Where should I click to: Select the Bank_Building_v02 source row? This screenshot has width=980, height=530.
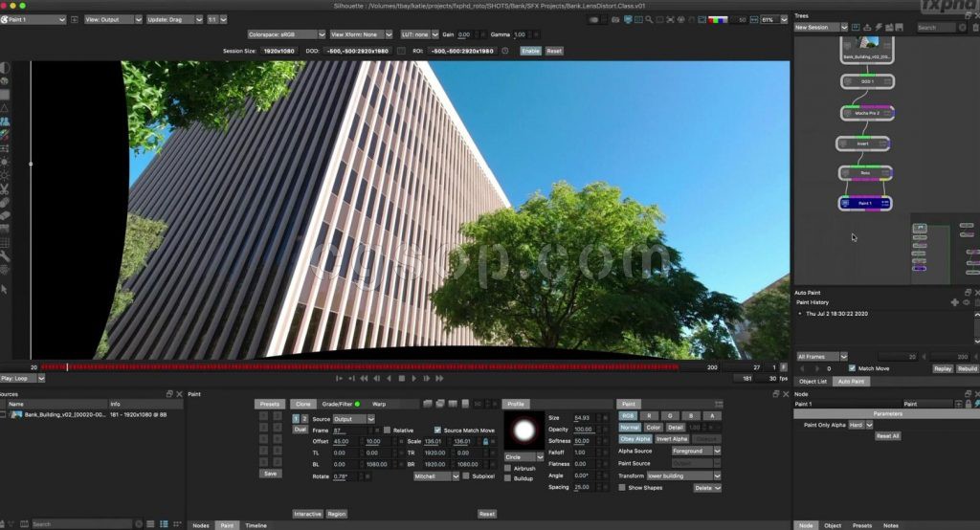(x=91, y=414)
